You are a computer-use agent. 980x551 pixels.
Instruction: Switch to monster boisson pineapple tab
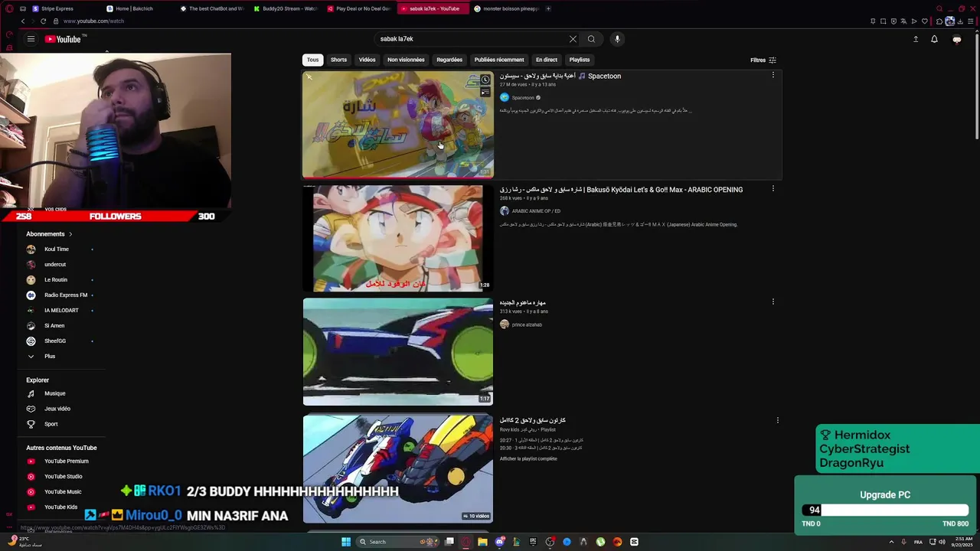pyautogui.click(x=505, y=8)
